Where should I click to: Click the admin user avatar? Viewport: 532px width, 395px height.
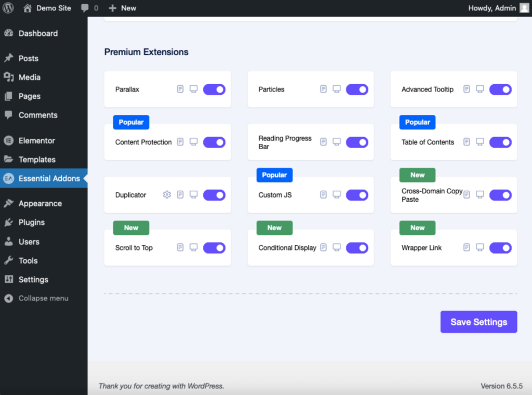pyautogui.click(x=524, y=8)
